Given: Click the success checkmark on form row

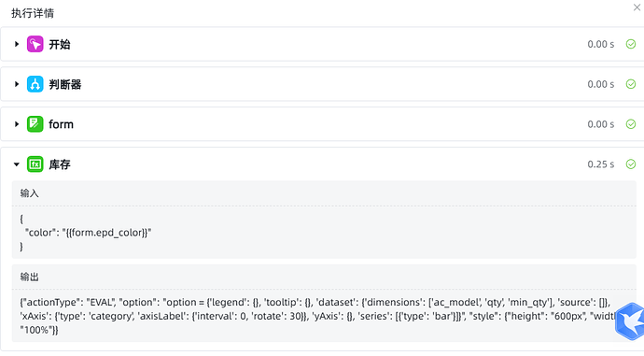Looking at the screenshot, I should pyautogui.click(x=631, y=124).
